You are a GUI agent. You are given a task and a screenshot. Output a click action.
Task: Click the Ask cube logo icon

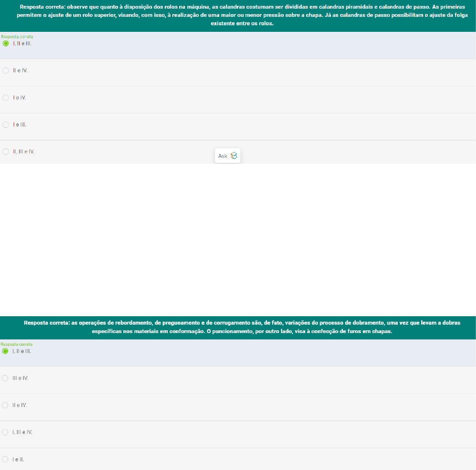click(234, 156)
